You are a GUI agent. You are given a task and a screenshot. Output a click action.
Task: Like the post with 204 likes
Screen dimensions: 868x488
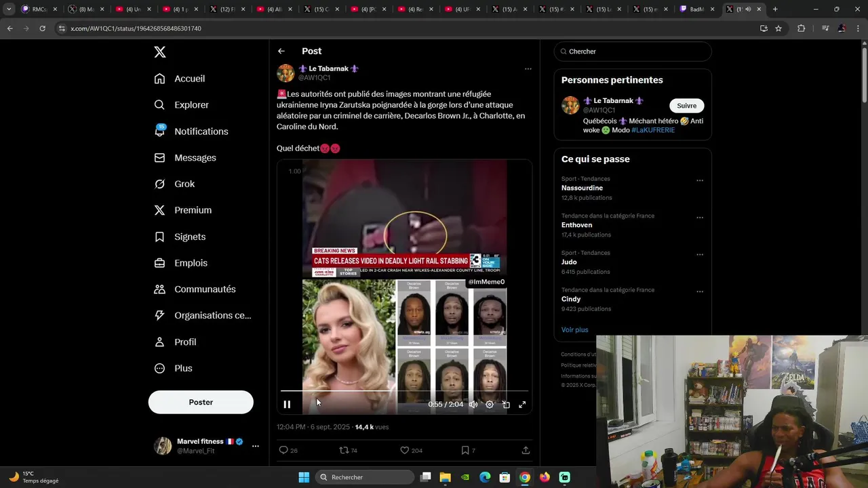pos(411,450)
